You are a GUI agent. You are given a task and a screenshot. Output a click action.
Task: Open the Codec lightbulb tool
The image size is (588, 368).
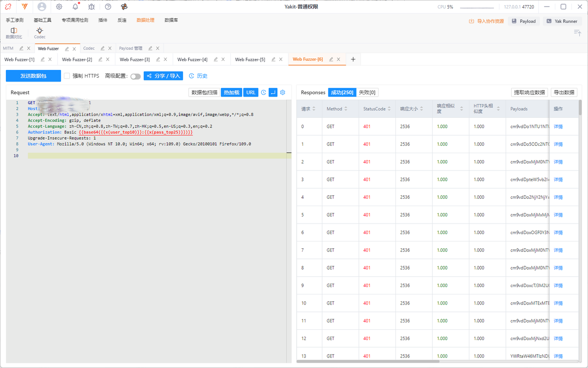(x=40, y=33)
